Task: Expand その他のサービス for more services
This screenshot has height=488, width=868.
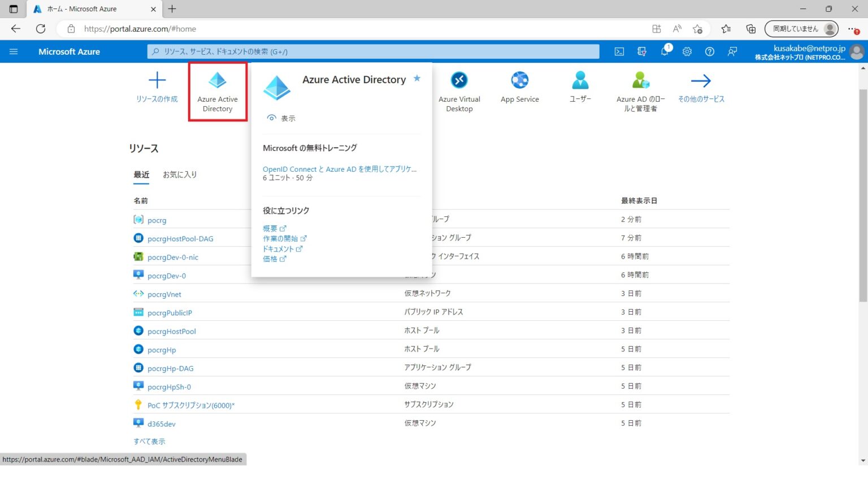Action: pyautogui.click(x=701, y=90)
